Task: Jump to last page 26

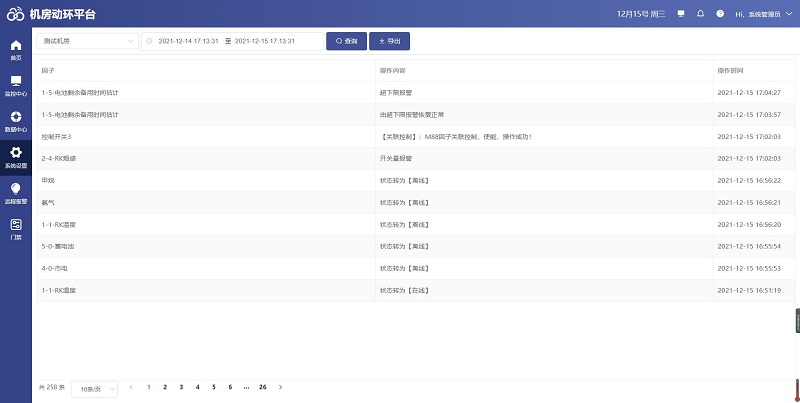Action: coord(262,386)
